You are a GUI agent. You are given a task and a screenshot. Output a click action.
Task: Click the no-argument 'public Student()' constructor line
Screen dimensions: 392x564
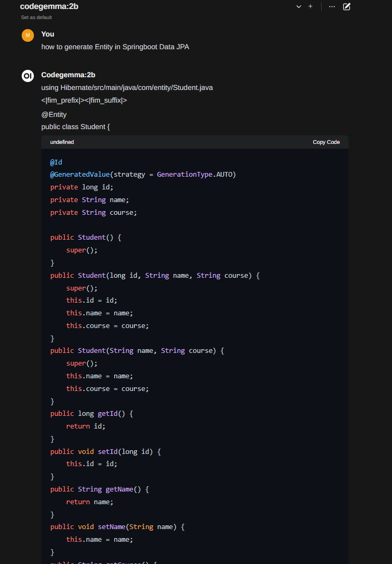coord(86,238)
